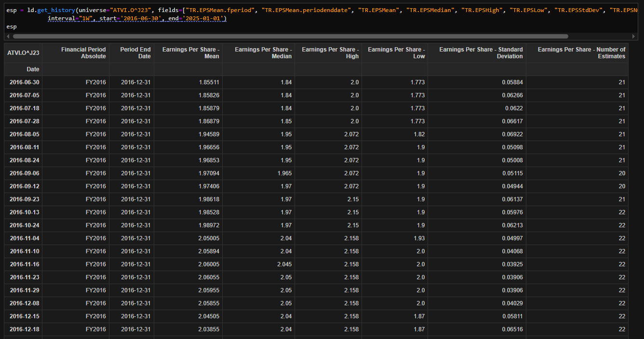Place cursor on 'get_history' in the code
The width and height of the screenshot is (644, 339).
coord(56,10)
